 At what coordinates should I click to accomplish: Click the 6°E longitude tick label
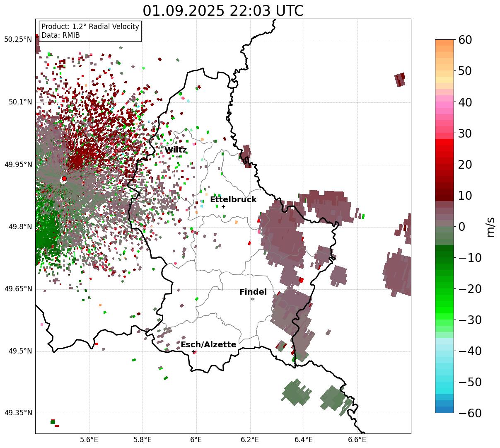click(x=196, y=439)
